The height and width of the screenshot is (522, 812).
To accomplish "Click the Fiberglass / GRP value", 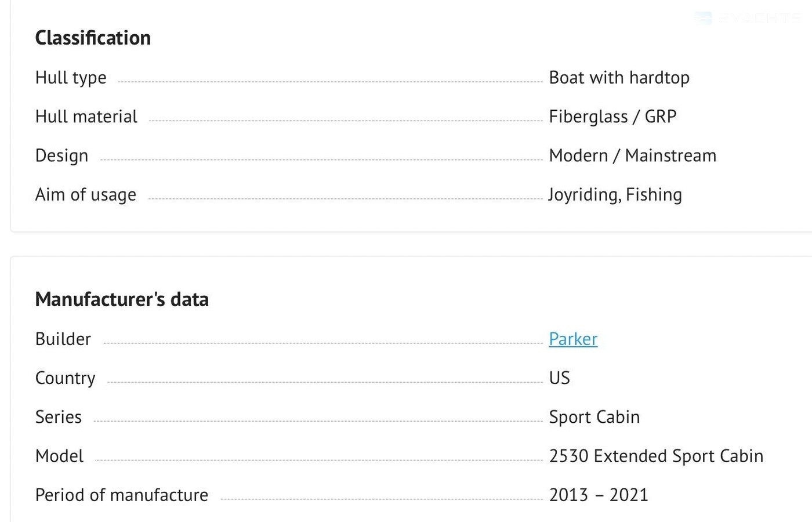I will pyautogui.click(x=612, y=117).
